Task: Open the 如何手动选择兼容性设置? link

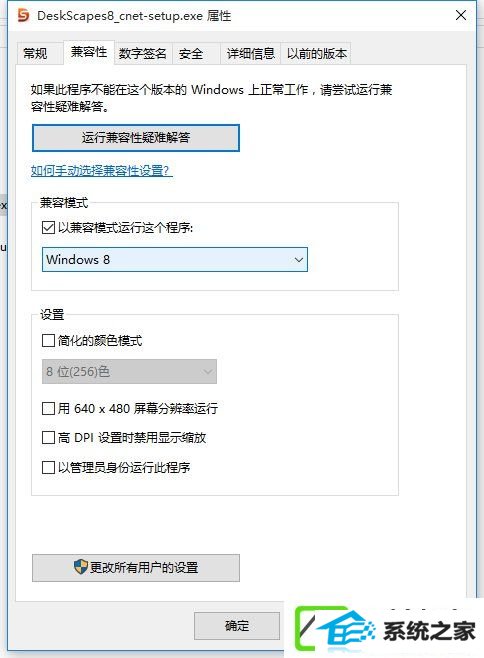Action: [x=102, y=170]
